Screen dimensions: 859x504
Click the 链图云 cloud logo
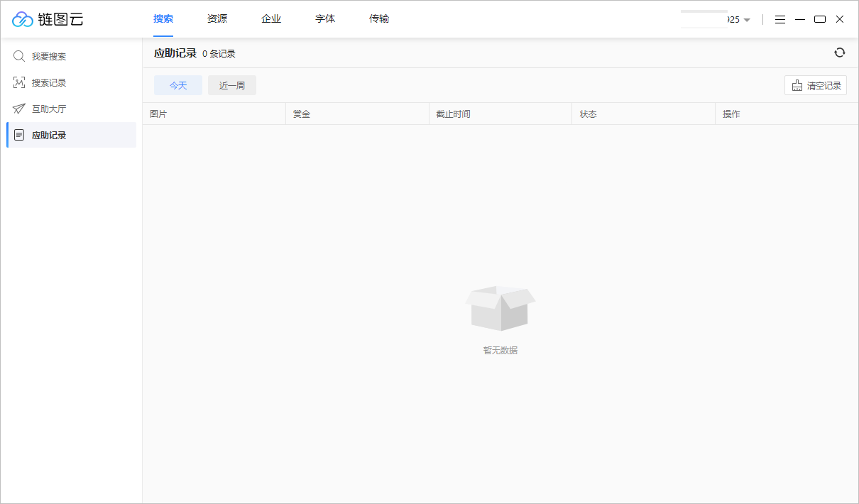[22, 19]
